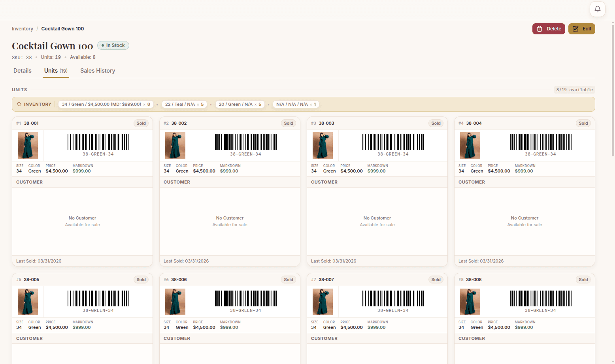Open the gown thumbnail on unit 38-001
This screenshot has height=364, width=615.
coord(28,145)
